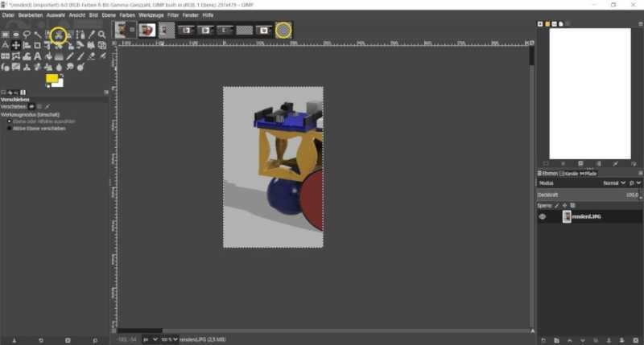Toggle Sperre position lock icon
644x345 pixels.
click(x=565, y=206)
